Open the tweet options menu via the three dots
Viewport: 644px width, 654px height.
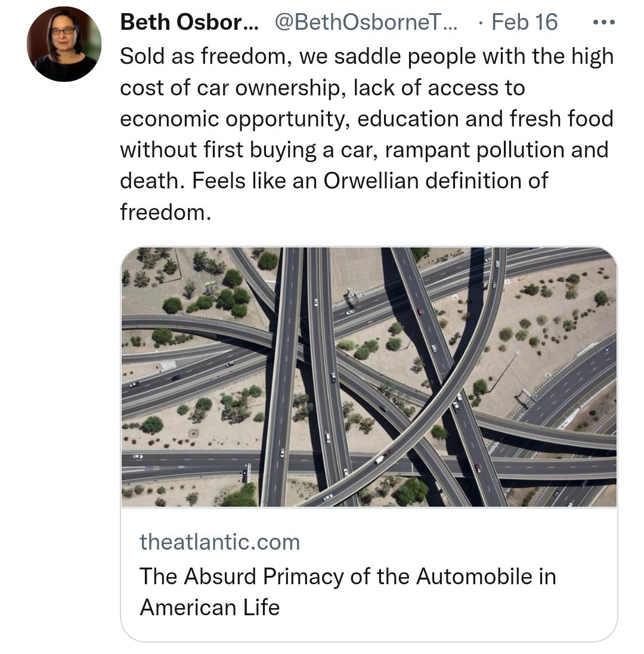point(603,22)
